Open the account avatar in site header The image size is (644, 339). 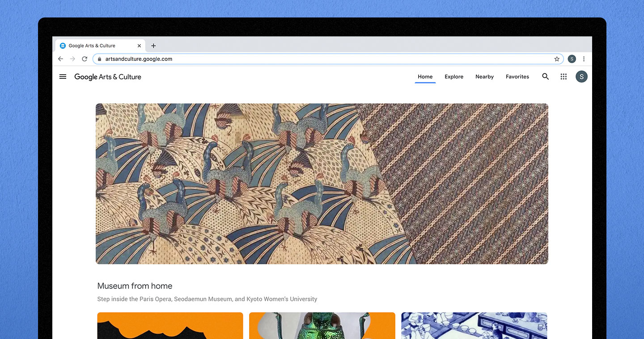(581, 77)
